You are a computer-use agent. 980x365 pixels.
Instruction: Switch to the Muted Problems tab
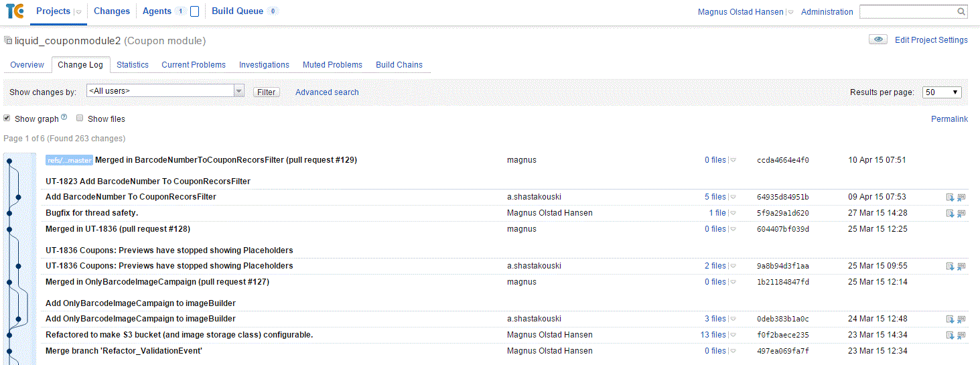coord(332,65)
